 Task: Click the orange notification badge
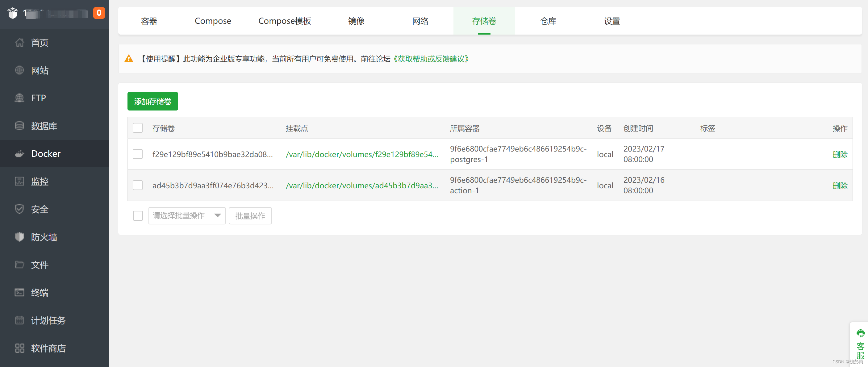[99, 13]
